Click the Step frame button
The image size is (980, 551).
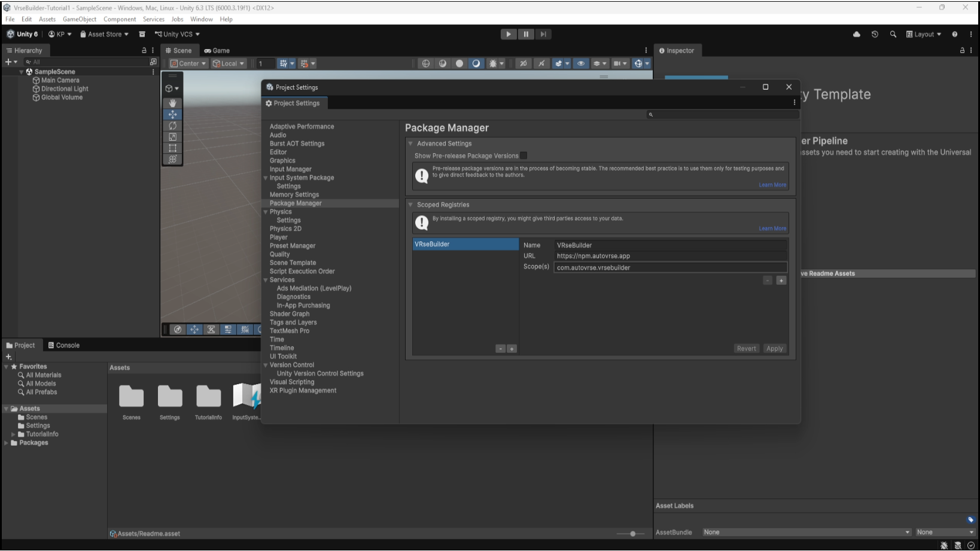point(543,34)
